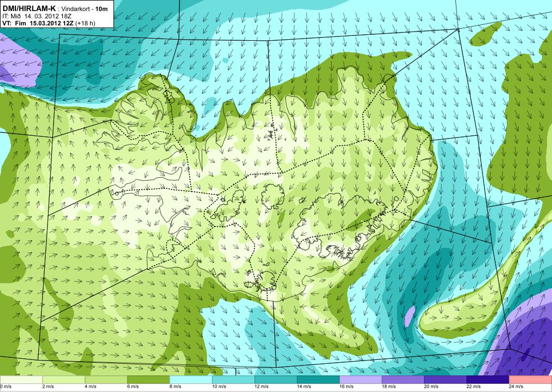Click the "4 m/s" legend label

click(91, 386)
